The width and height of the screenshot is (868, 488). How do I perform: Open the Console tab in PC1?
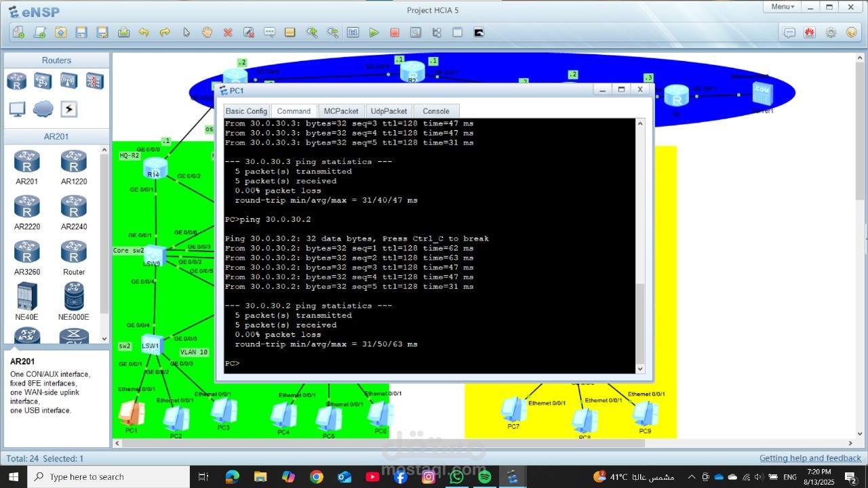tap(436, 111)
